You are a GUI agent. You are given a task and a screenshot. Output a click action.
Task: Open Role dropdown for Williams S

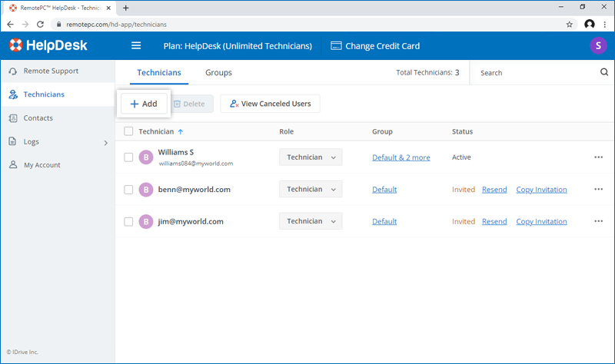point(311,157)
